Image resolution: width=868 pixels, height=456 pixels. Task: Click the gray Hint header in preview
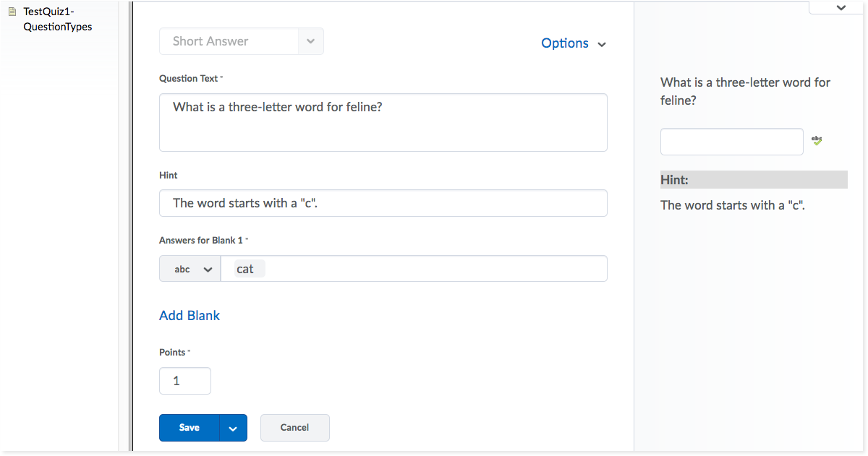pos(753,180)
